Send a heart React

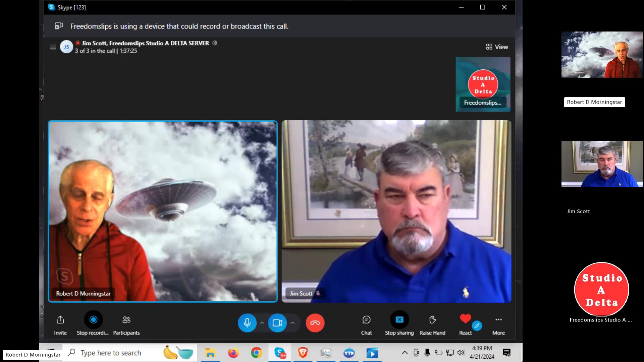[465, 319]
